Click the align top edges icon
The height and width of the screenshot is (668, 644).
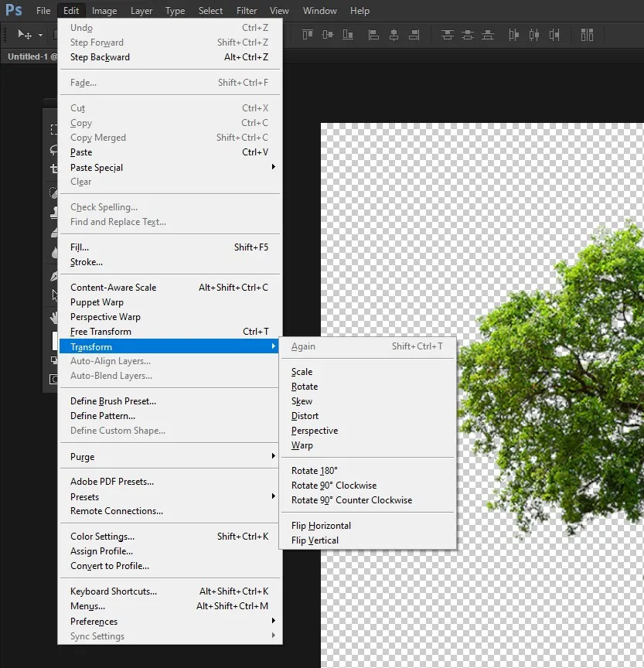pos(308,35)
